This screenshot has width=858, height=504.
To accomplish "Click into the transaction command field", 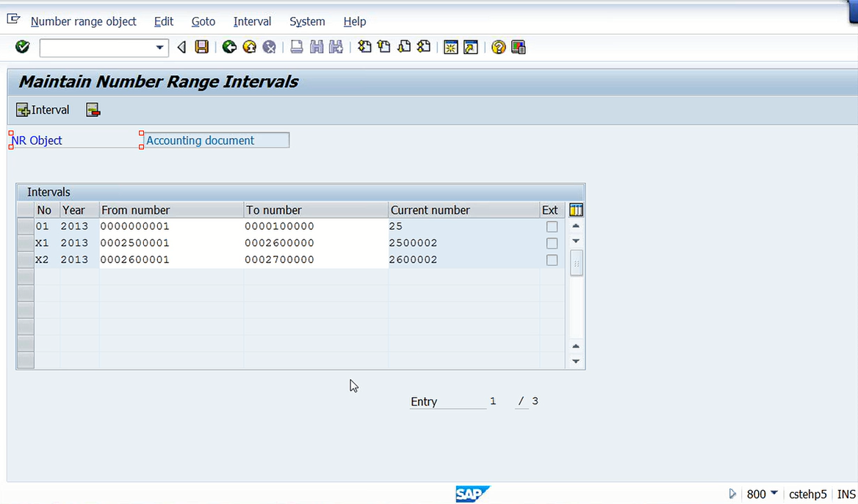I will coord(97,48).
